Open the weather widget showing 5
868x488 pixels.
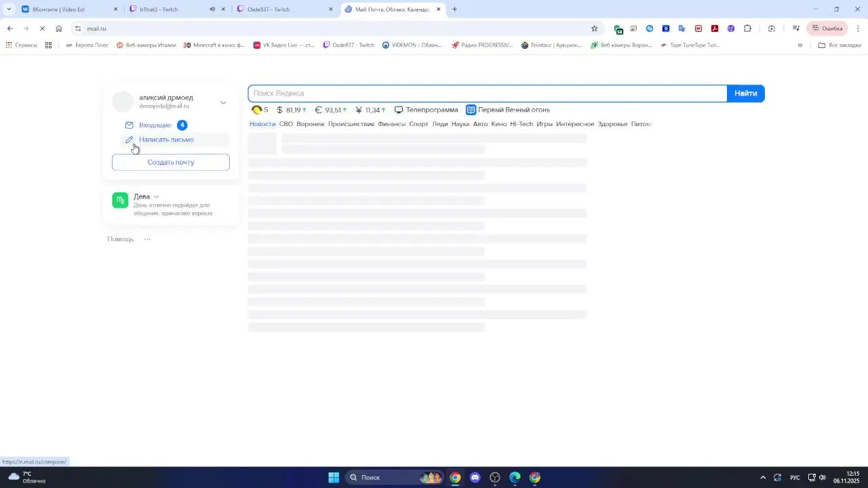point(260,110)
